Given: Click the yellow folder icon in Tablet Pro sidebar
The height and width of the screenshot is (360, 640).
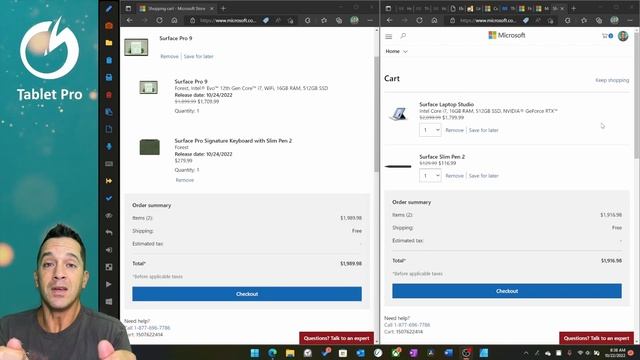Looking at the screenshot, I should coord(109,43).
